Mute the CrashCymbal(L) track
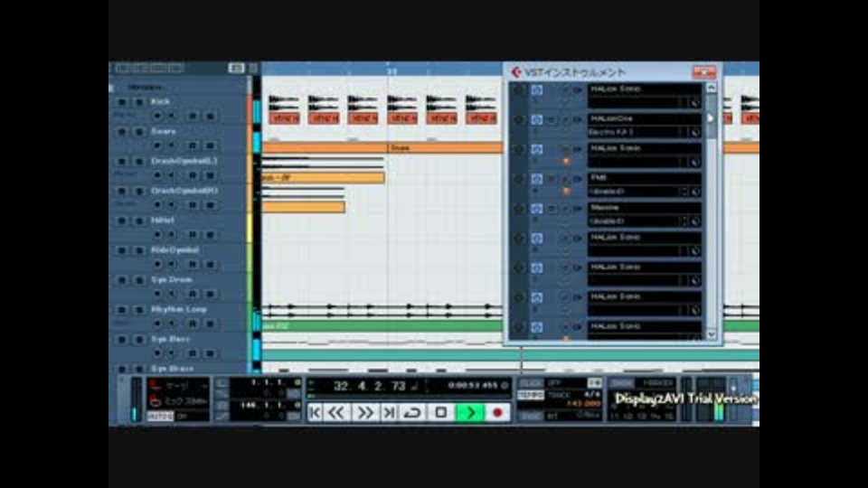 click(122, 162)
